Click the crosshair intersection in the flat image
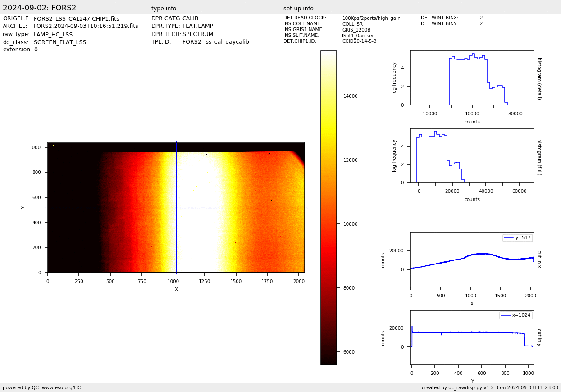 [176, 208]
